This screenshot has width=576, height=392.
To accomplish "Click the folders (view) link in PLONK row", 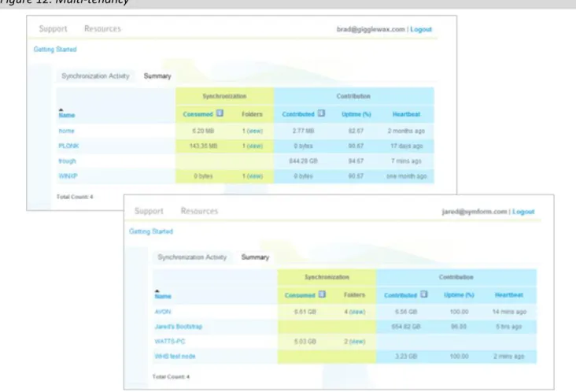I will point(255,146).
